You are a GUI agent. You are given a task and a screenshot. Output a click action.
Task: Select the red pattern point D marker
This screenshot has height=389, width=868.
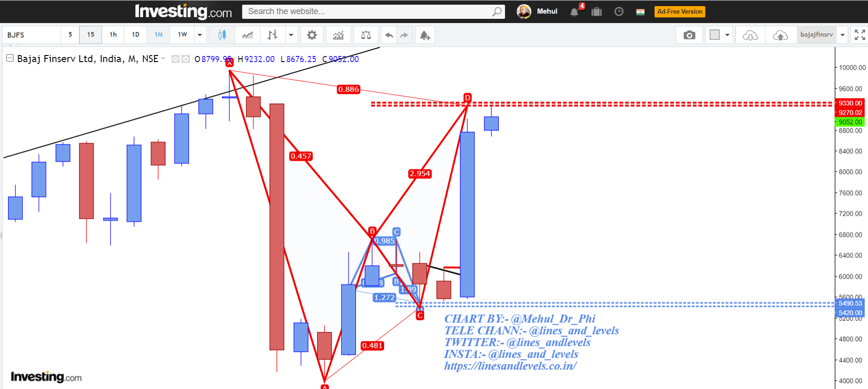tap(467, 97)
